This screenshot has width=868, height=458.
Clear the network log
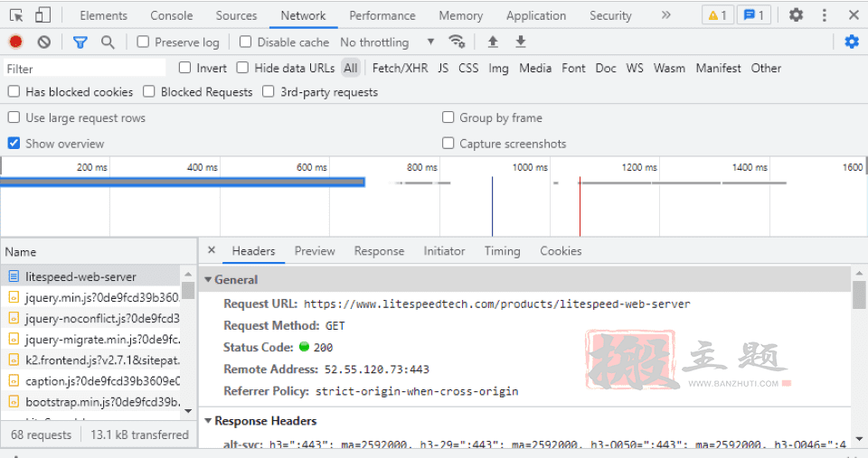click(x=43, y=42)
